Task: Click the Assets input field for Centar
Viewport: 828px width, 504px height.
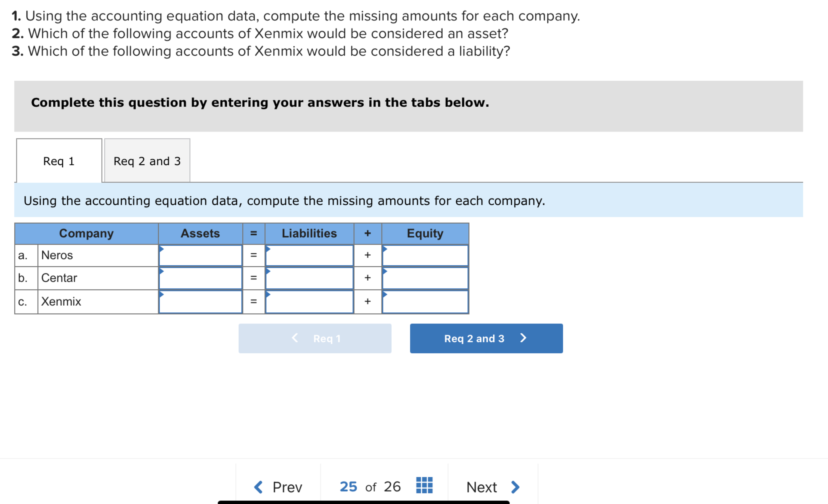Action: point(201,278)
